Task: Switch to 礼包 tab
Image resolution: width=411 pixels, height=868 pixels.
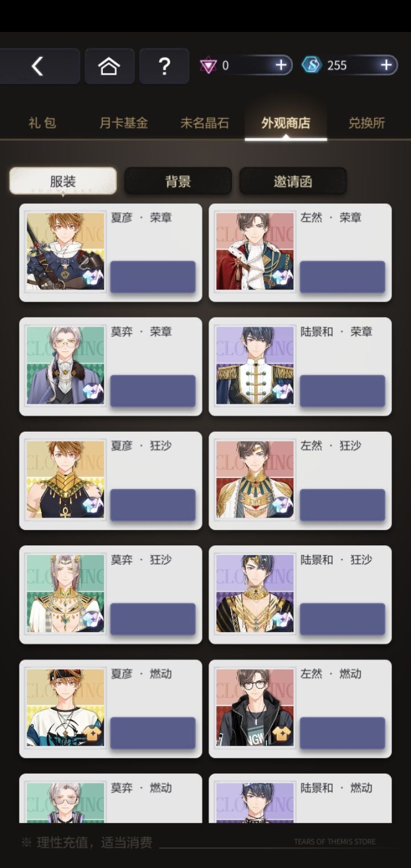Action: click(42, 123)
